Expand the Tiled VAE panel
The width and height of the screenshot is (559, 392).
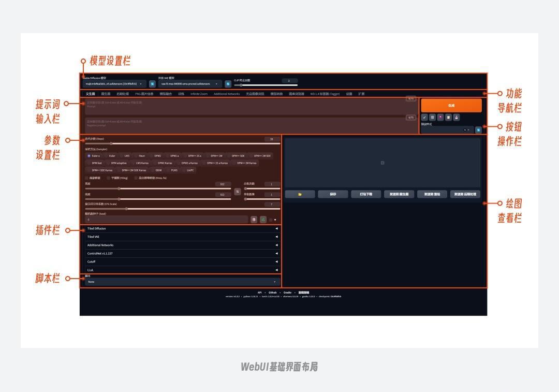[182, 237]
